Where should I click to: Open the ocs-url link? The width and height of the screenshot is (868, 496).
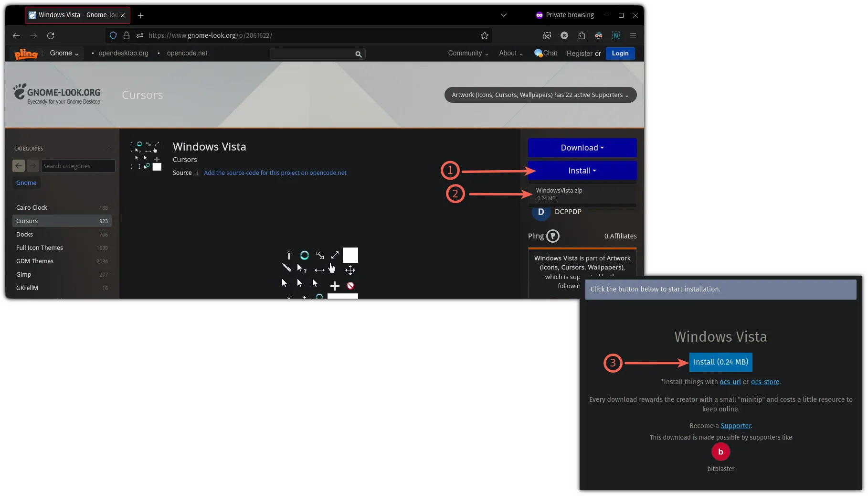click(x=730, y=382)
